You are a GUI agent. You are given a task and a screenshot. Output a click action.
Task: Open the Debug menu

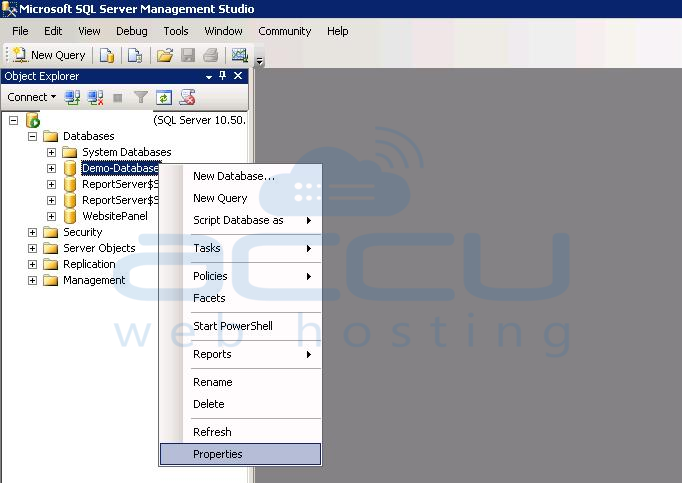(132, 31)
